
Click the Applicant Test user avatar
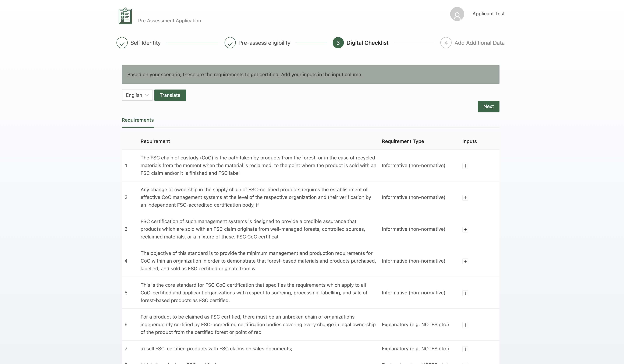(x=457, y=14)
